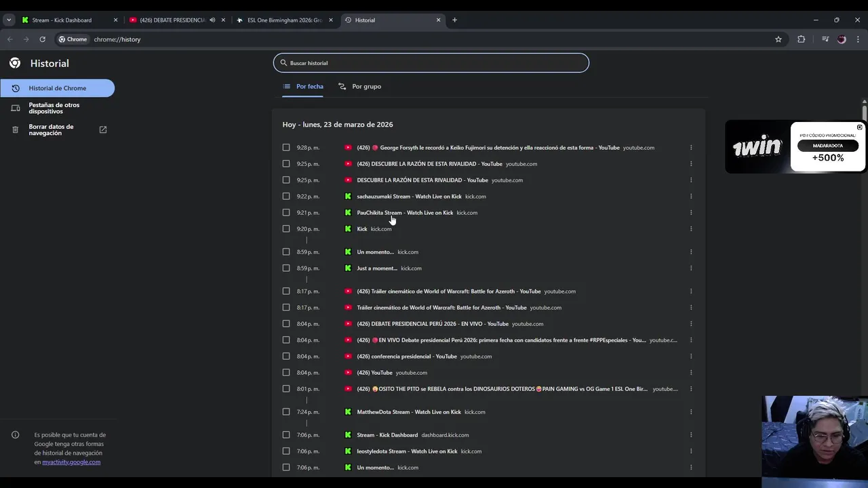
Task: Select the PauChikita Stream entry checkbox
Action: click(286, 213)
